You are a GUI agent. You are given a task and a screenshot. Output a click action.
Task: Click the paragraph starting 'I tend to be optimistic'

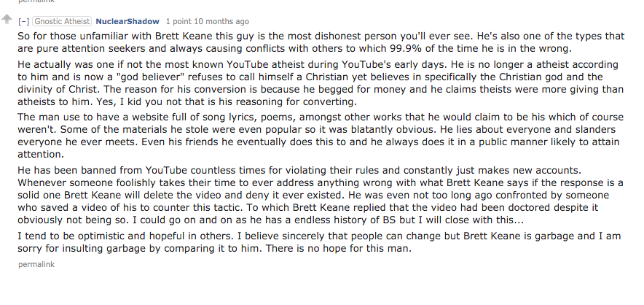pos(319,242)
